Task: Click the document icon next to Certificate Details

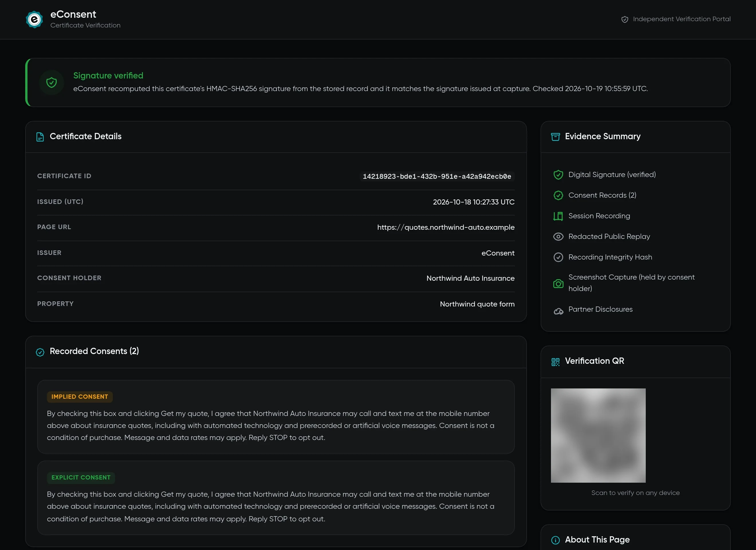Action: coord(40,137)
